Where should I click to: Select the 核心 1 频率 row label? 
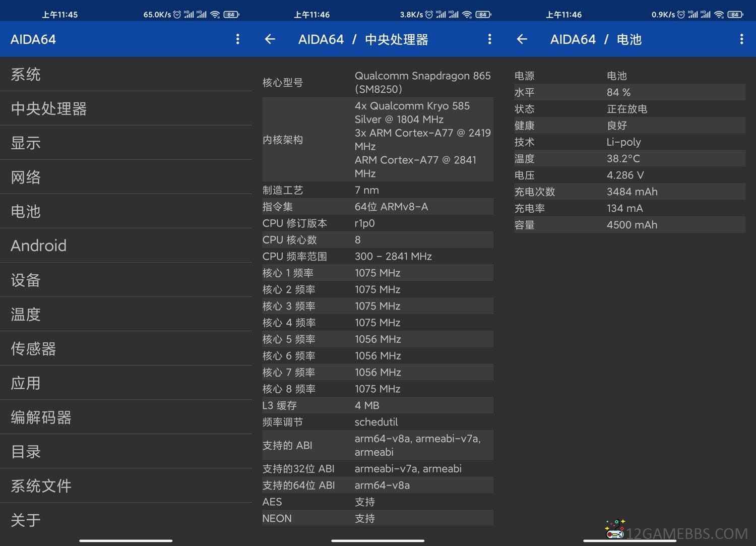288,273
